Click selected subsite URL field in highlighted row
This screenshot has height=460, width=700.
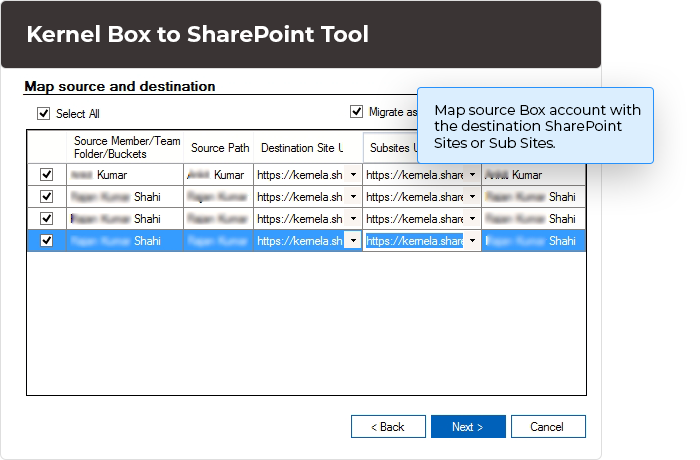click(414, 241)
